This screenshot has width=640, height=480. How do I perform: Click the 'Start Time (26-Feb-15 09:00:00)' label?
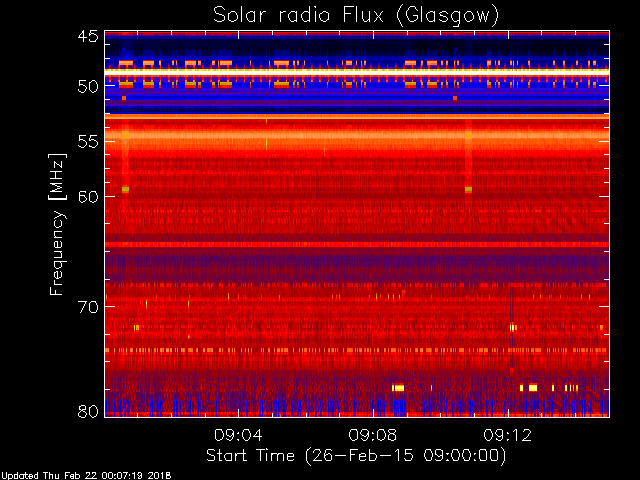tap(356, 456)
